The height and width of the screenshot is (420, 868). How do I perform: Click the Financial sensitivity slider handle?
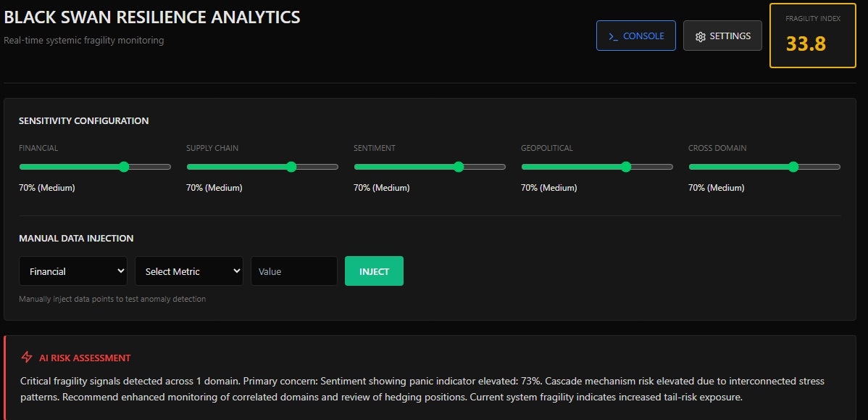click(124, 167)
